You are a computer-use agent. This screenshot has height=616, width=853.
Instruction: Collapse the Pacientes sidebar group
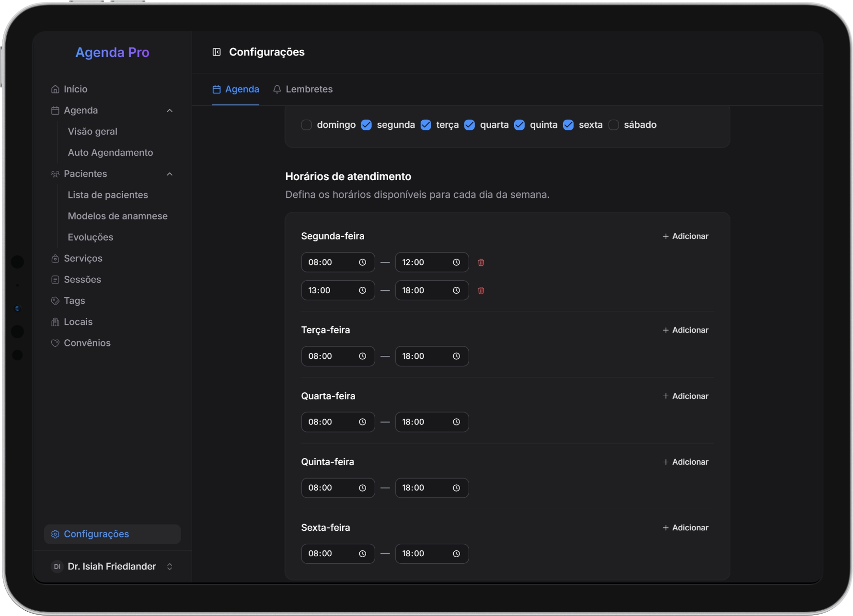tap(170, 174)
